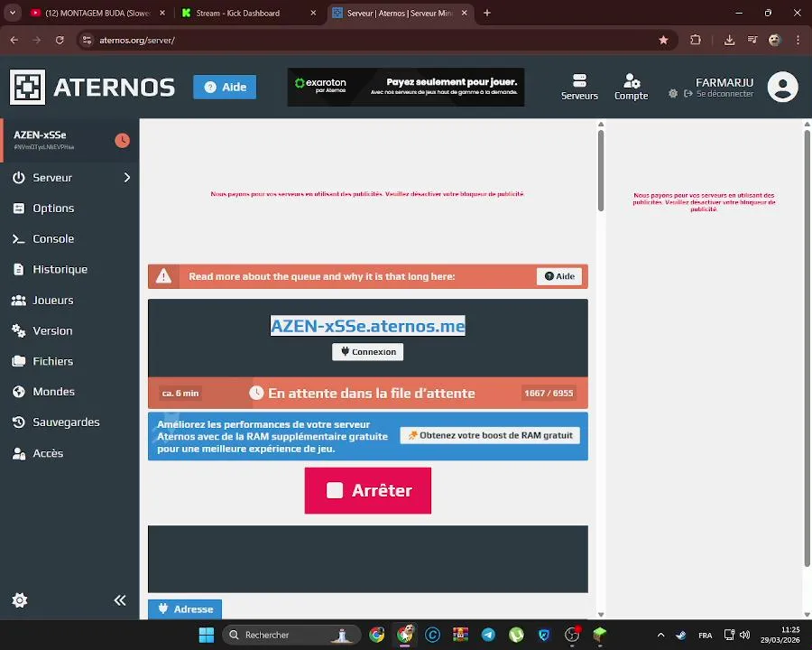The image size is (812, 650).
Task: Click the AZEN-xSSe.aternos.me address
Action: tap(368, 326)
